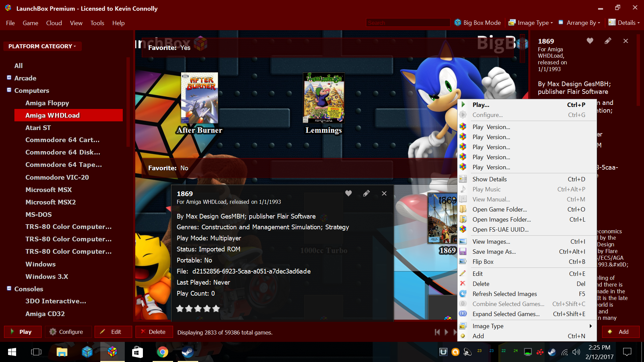The image size is (644, 362).
Task: Choose Expand Selected Games... entry
Action: [x=527, y=314]
